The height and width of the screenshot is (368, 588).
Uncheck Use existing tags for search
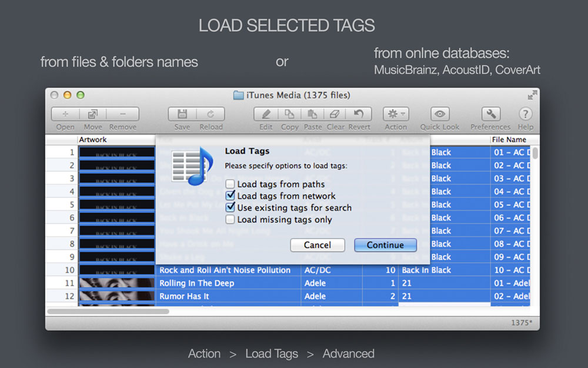click(230, 208)
